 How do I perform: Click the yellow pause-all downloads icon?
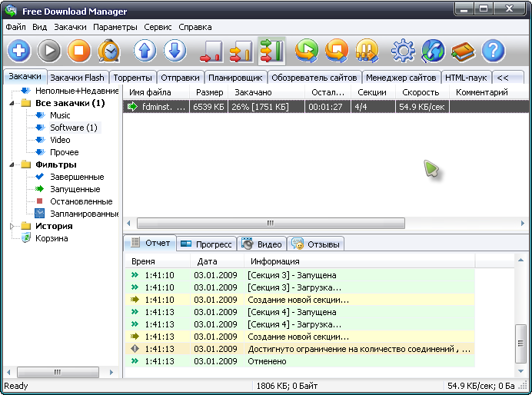(367, 51)
